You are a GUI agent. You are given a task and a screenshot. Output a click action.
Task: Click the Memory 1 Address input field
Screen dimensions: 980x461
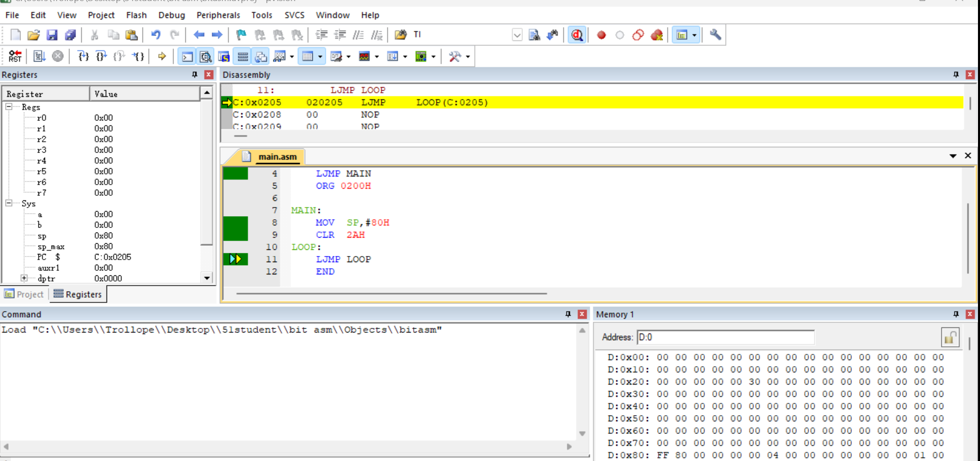click(x=725, y=337)
